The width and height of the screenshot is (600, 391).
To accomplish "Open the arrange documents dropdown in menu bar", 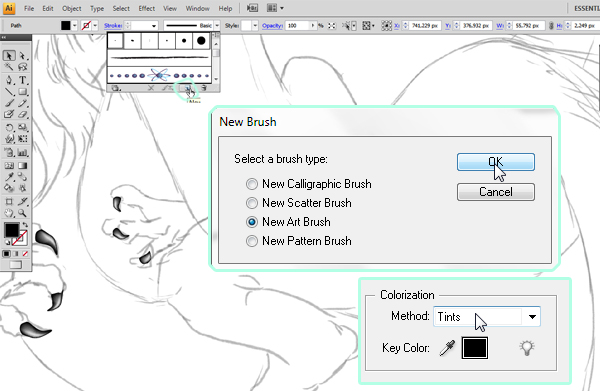I will tap(276, 8).
